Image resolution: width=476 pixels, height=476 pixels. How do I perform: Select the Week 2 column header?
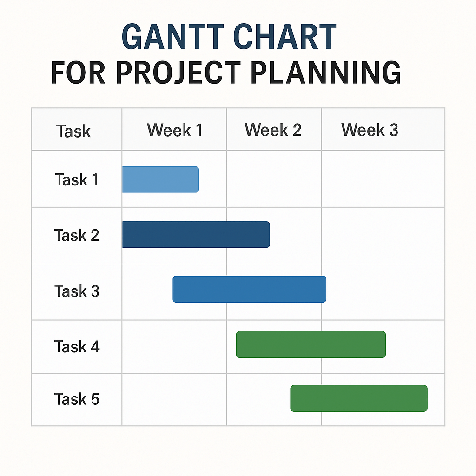pos(273,130)
